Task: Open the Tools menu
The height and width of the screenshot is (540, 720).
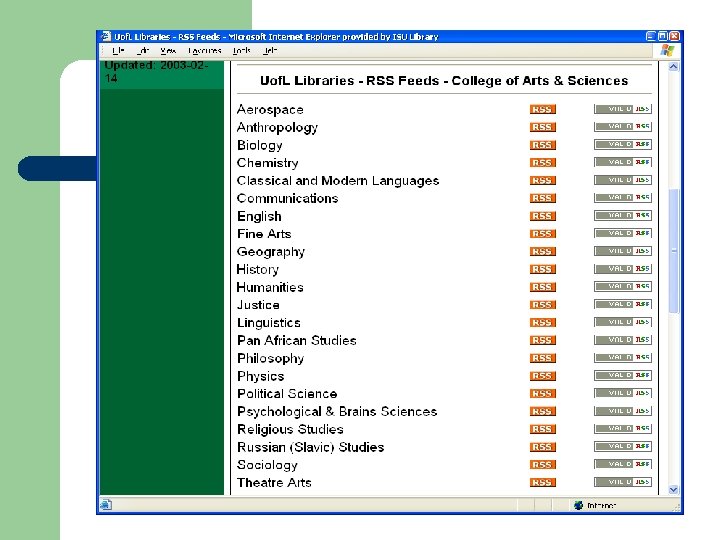Action: (242, 51)
